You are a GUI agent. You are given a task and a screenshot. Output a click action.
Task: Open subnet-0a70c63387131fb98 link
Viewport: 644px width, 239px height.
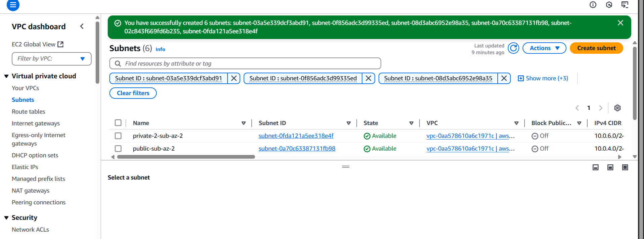pos(297,149)
